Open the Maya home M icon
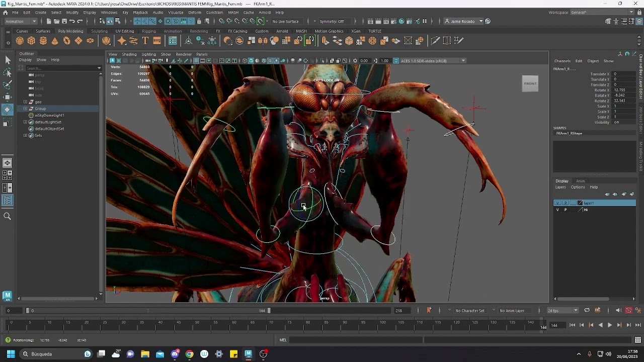This screenshot has height=362, width=644. pos(7,296)
